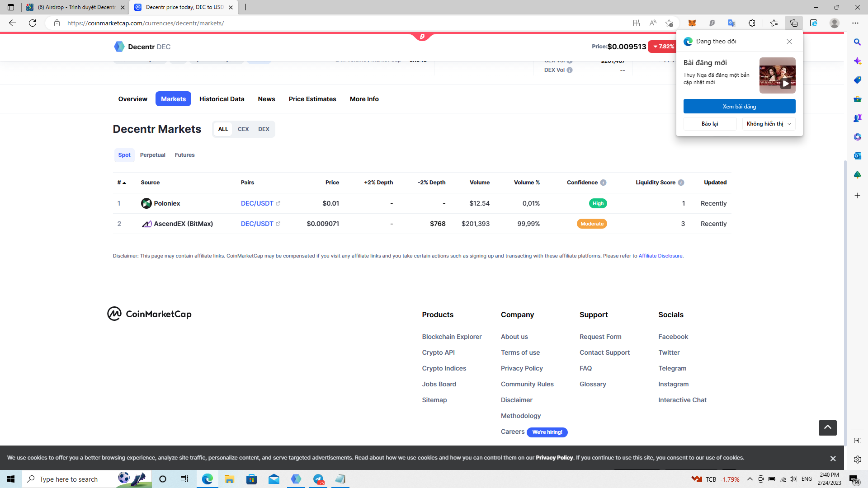Click the MetaMask fox extension icon
868x488 pixels.
[x=692, y=23]
